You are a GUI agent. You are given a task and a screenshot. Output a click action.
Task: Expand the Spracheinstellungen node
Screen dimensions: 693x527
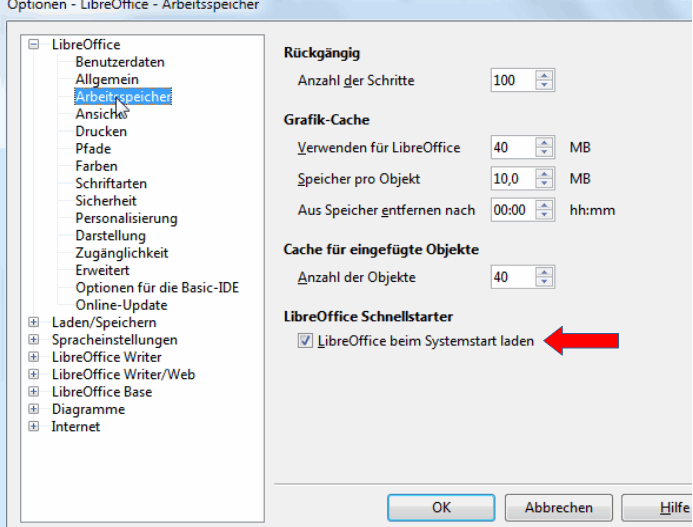34,340
